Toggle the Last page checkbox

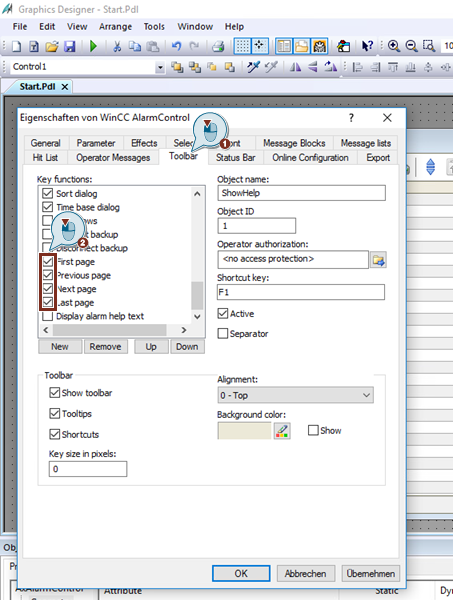[x=47, y=302]
